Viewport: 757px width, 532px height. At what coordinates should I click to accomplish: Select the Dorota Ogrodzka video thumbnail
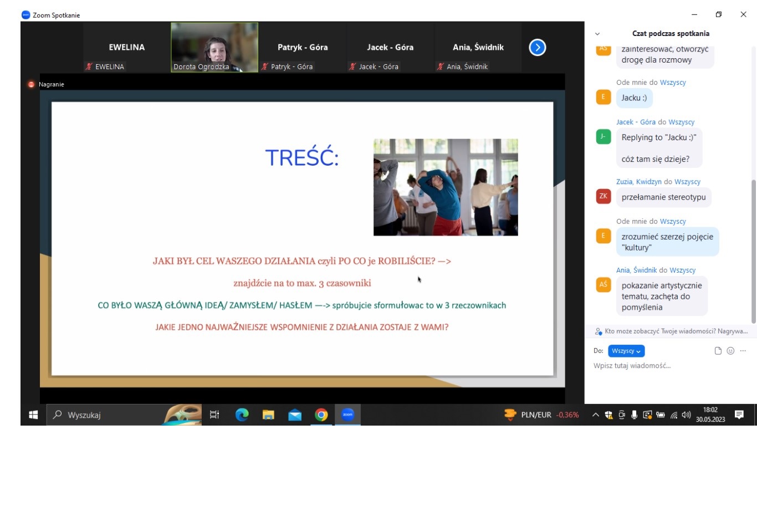[214, 47]
